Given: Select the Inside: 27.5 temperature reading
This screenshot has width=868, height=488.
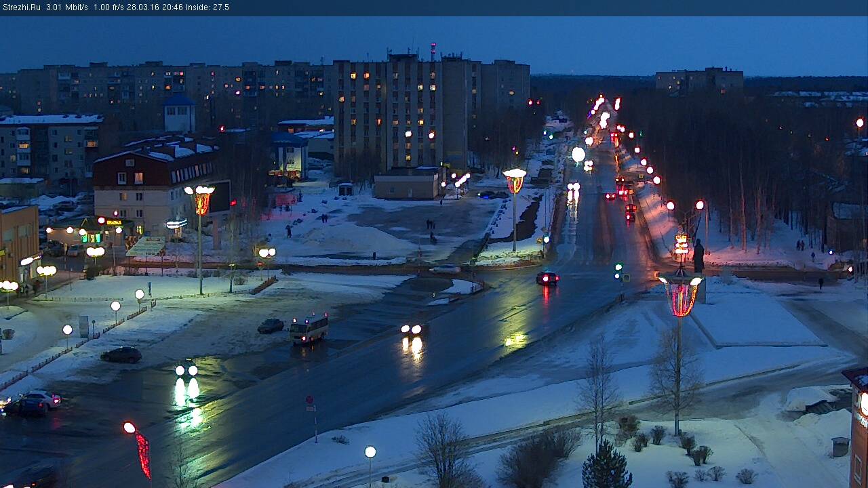Looking at the screenshot, I should pos(208,7).
